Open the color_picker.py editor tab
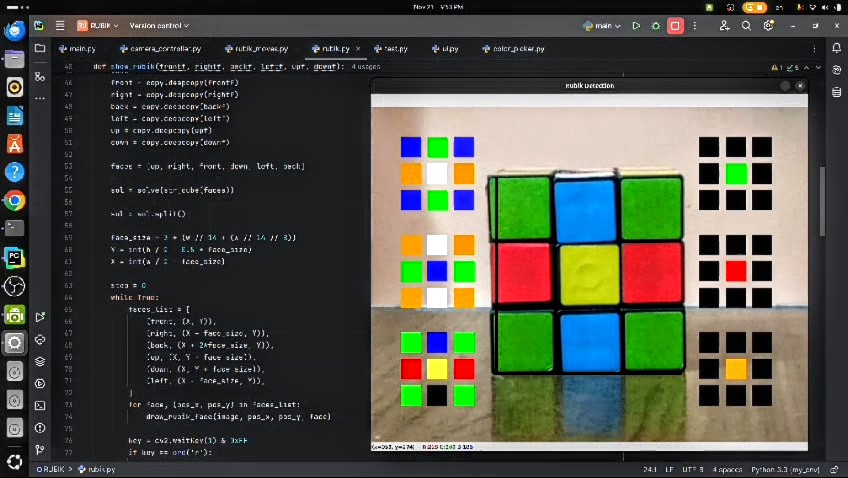This screenshot has width=848, height=478. point(518,48)
